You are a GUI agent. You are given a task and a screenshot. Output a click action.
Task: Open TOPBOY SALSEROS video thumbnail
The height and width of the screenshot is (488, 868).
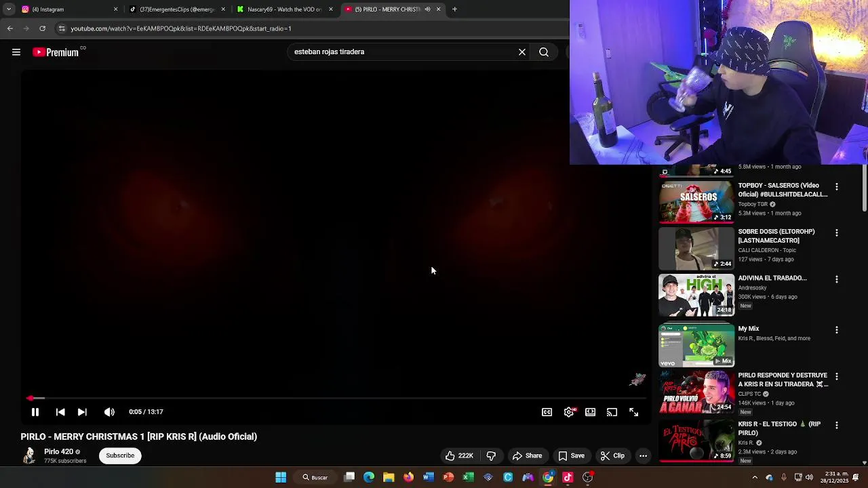(x=696, y=202)
